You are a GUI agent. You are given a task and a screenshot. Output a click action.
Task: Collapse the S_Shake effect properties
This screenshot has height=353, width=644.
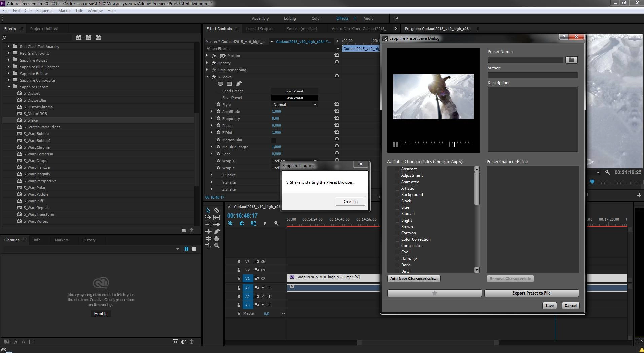(207, 77)
